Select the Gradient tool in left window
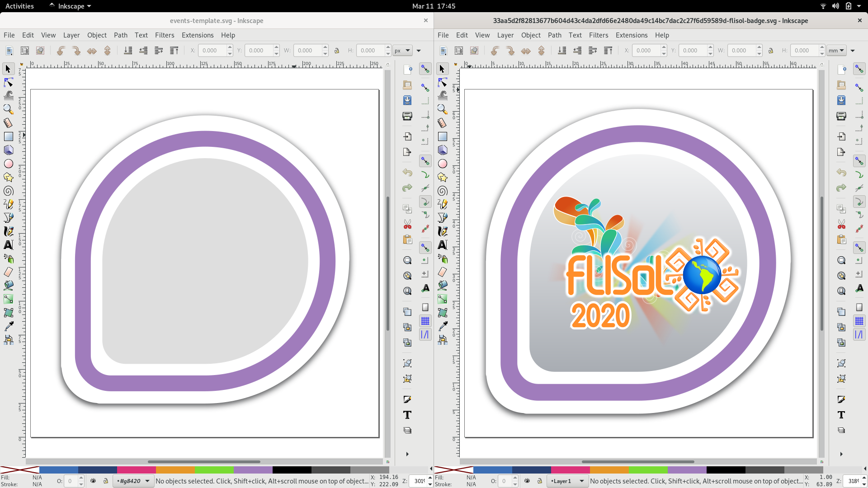Image resolution: width=868 pixels, height=488 pixels. [x=8, y=299]
